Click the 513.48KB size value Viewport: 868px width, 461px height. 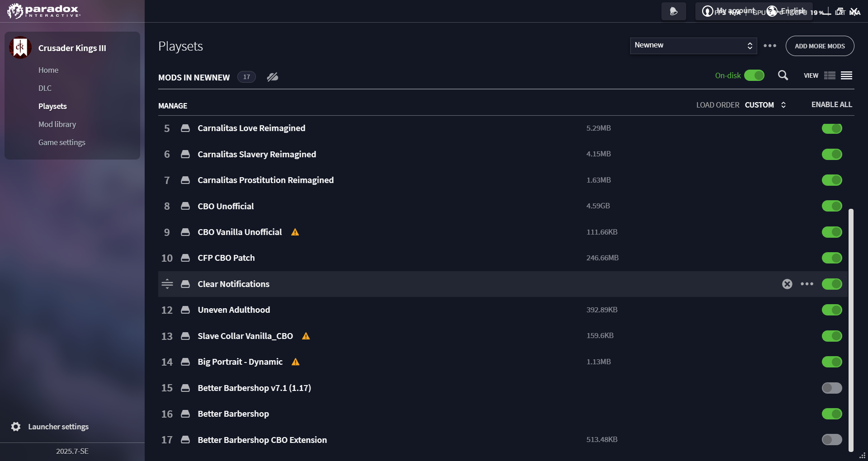point(602,440)
